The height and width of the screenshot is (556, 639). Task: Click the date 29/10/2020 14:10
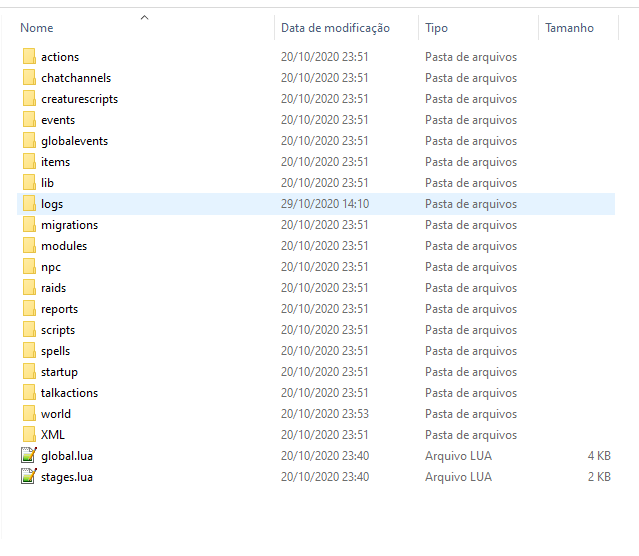(x=325, y=203)
